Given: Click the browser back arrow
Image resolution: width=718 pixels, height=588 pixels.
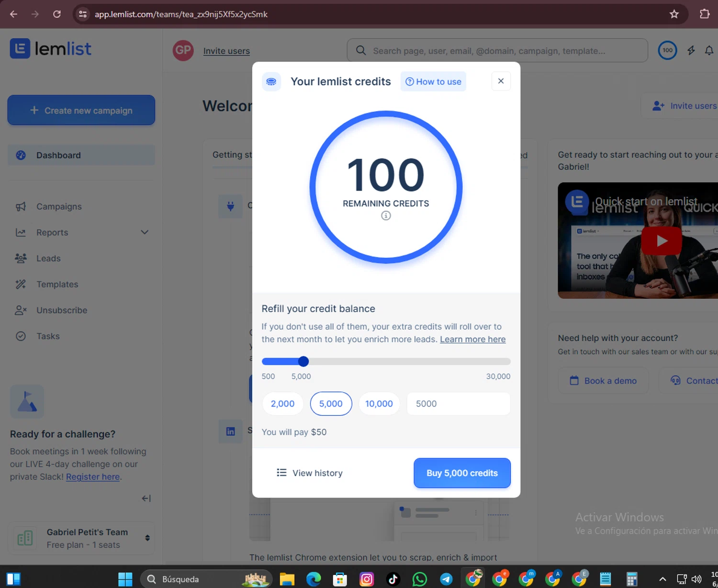Looking at the screenshot, I should [x=13, y=14].
